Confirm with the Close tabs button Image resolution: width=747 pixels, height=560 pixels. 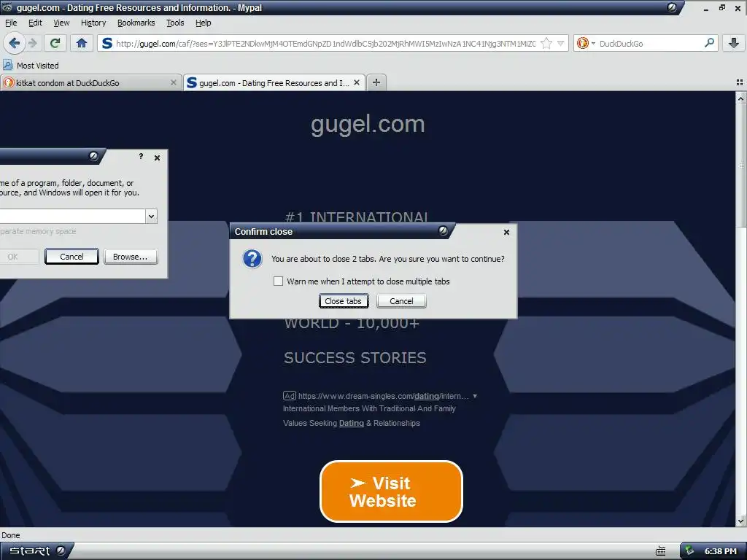coord(344,301)
